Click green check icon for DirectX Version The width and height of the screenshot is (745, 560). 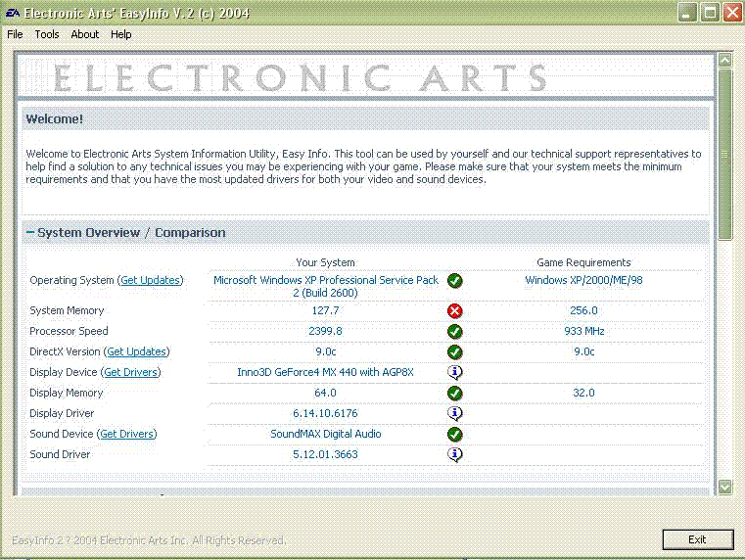[x=454, y=352]
